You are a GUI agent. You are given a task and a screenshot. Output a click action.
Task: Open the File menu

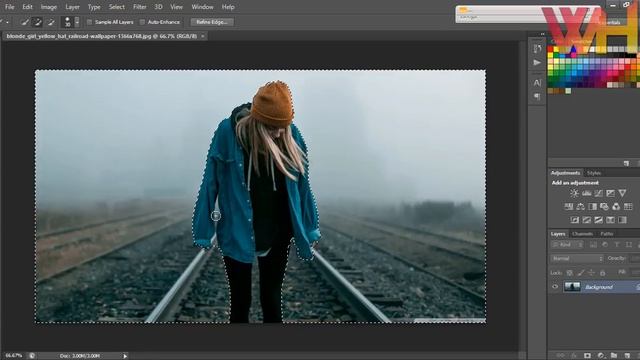pos(9,7)
